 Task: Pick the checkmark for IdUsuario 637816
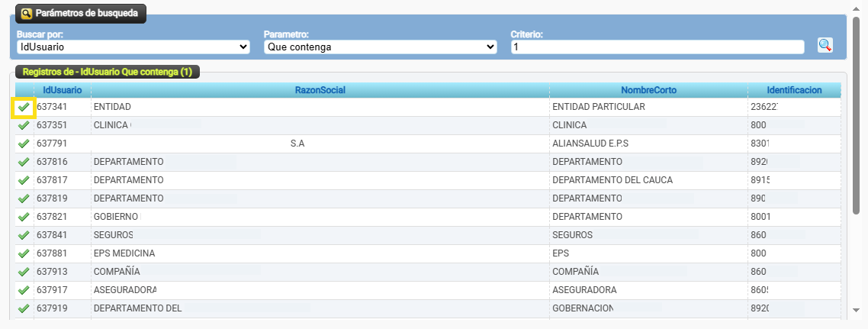point(24,162)
